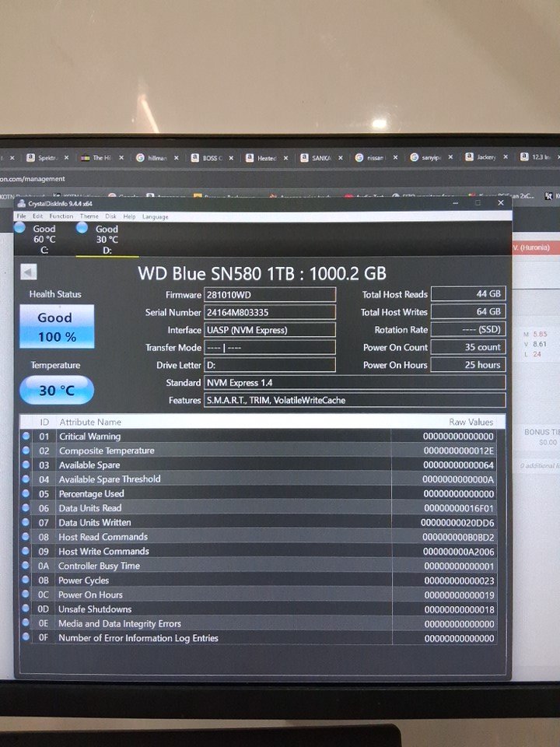Click the 30 °C temperature button
This screenshot has width=560, height=747.
coord(56,390)
